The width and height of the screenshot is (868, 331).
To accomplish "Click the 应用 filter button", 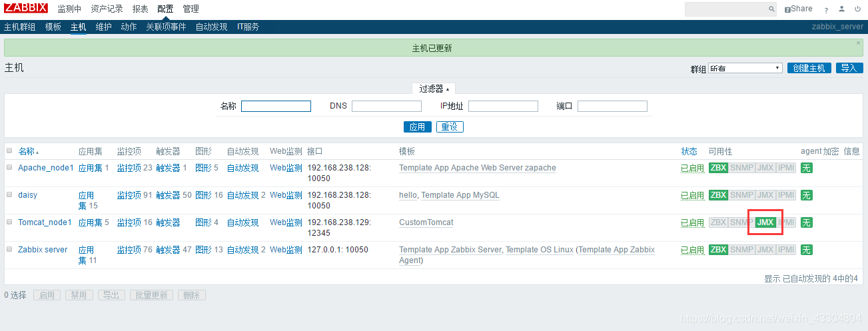I will [417, 127].
